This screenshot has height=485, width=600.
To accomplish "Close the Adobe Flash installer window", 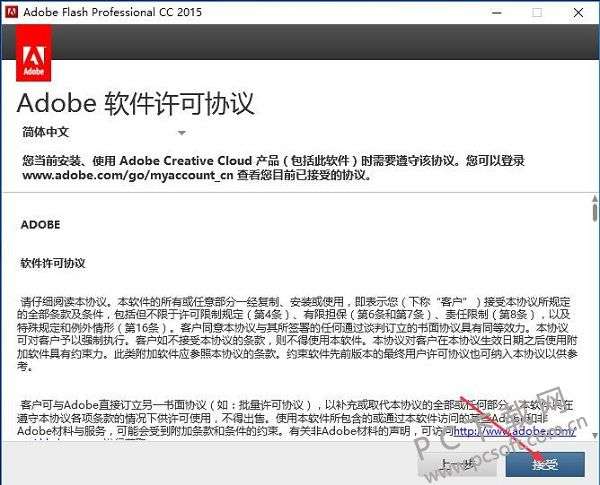I will (x=578, y=13).
